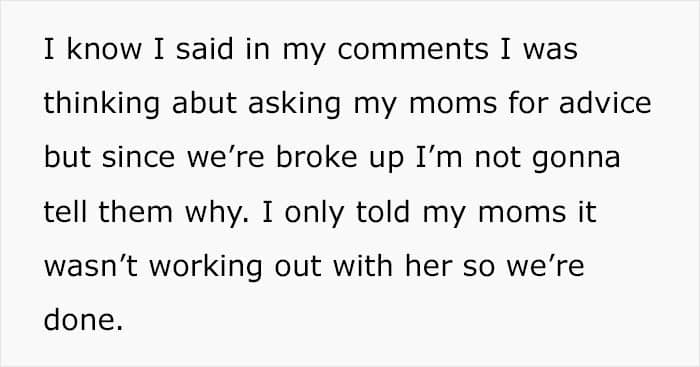Image resolution: width=700 pixels, height=367 pixels.
Task: Click the word "advice"
Action: pos(605,103)
